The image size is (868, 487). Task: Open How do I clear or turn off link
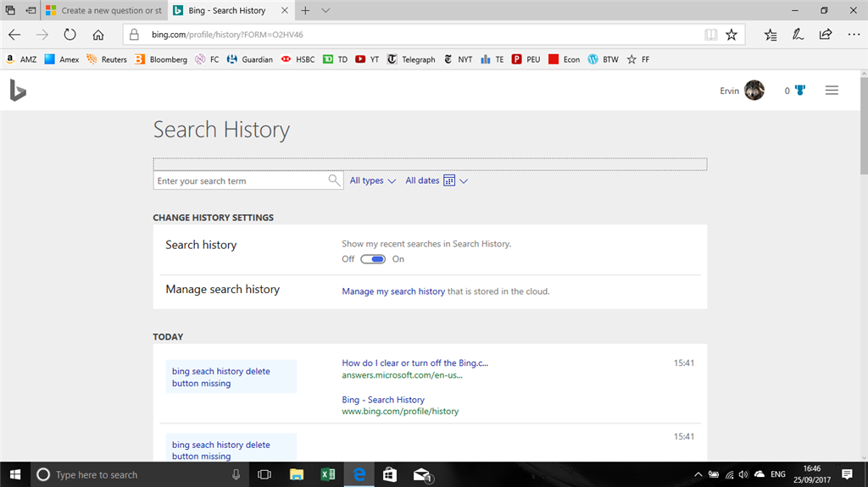point(415,363)
